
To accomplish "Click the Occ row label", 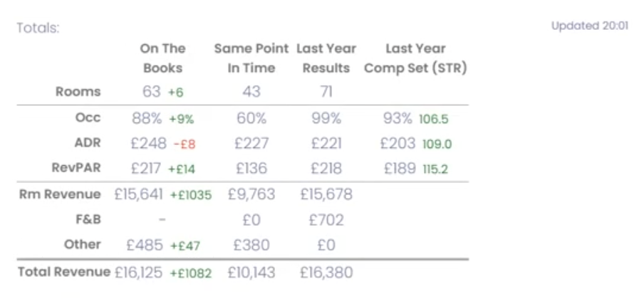I will pos(88,117).
